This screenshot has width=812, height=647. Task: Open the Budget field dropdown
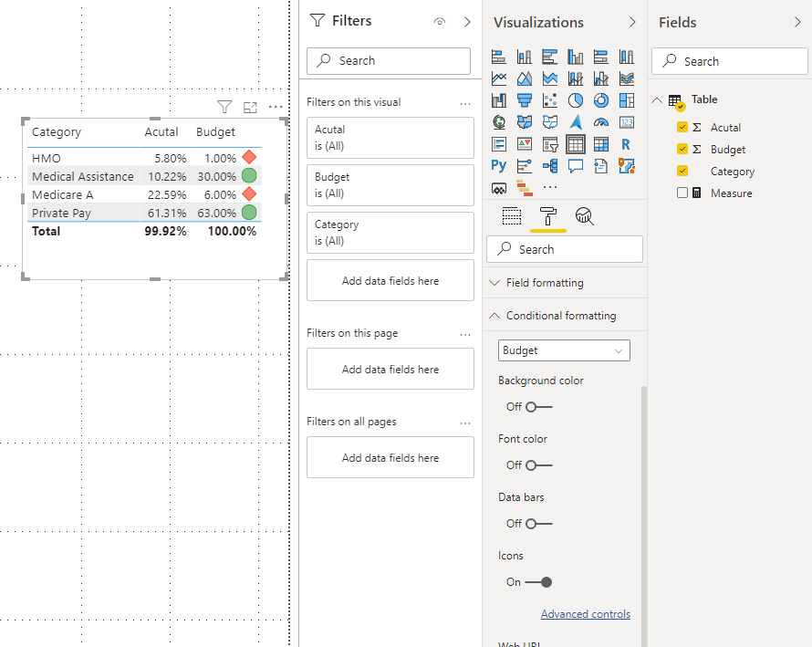point(564,350)
